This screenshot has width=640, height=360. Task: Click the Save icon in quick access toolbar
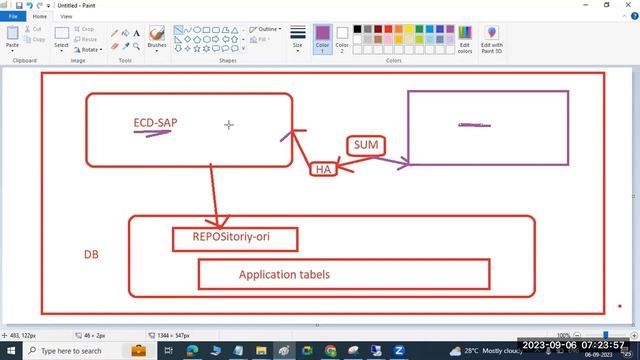19,5
